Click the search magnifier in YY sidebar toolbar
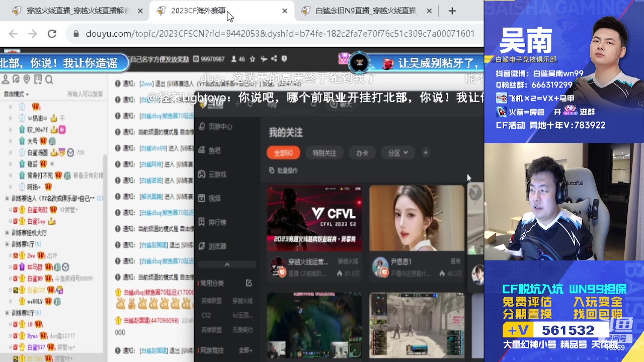Viewport: 644px width, 362px height. [x=49, y=79]
